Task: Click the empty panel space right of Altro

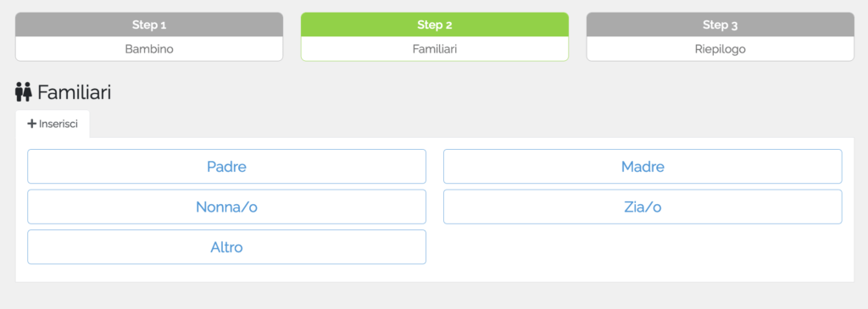Action: (x=643, y=247)
